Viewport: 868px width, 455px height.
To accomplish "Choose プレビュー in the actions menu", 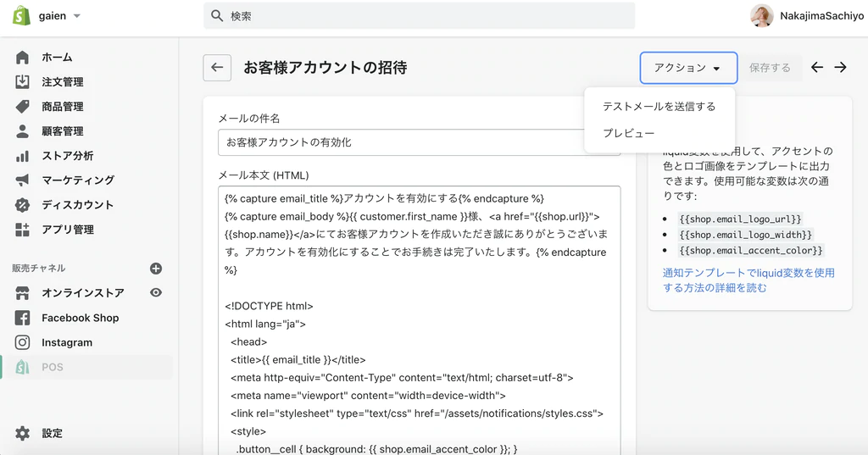I will [628, 134].
